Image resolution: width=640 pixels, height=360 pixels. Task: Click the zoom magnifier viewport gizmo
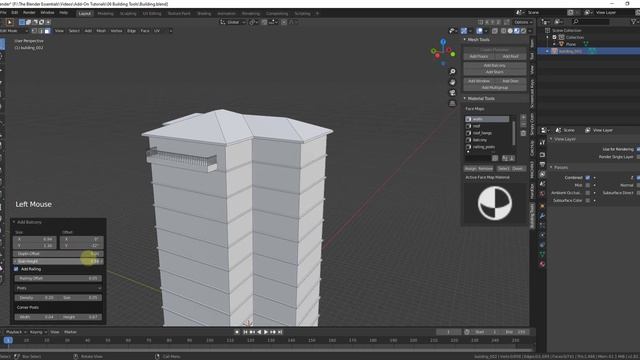(x=452, y=71)
